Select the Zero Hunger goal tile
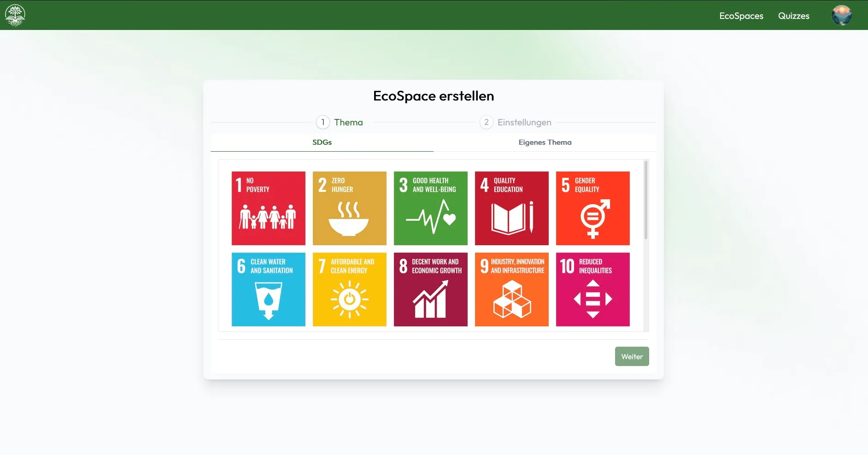The image size is (868, 455). (x=349, y=208)
